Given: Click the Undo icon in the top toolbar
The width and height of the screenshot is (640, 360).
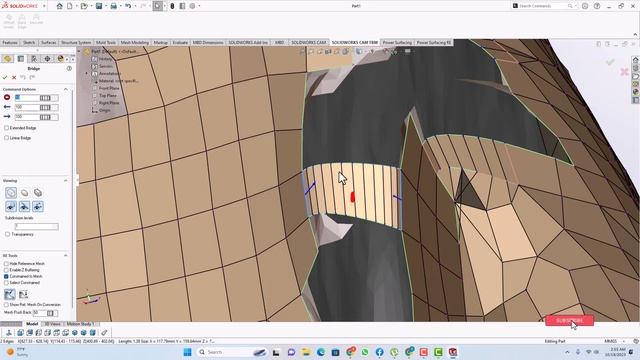Looking at the screenshot, I should (128, 6).
